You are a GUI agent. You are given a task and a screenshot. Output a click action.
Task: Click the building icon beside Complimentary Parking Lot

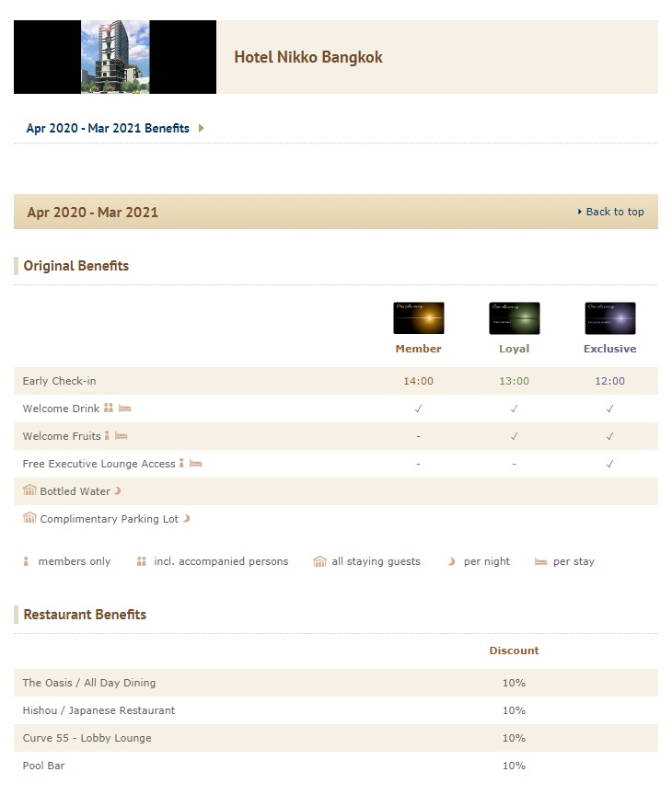click(x=29, y=519)
